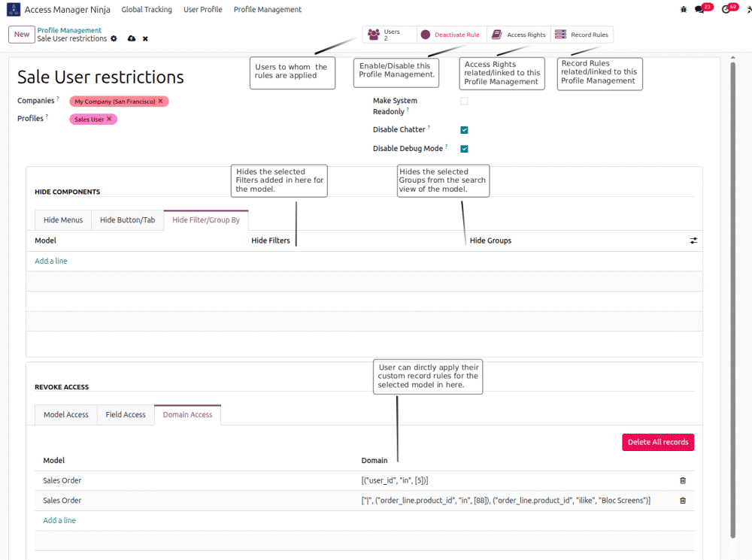This screenshot has height=560, width=752.
Task: Click the debug bug icon in the top bar
Action: pyautogui.click(x=683, y=8)
